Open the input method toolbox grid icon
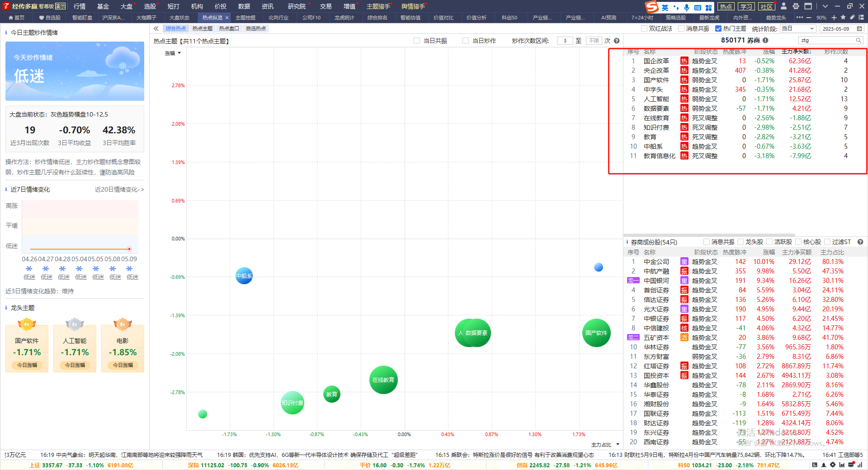868x470 pixels. tap(708, 7)
